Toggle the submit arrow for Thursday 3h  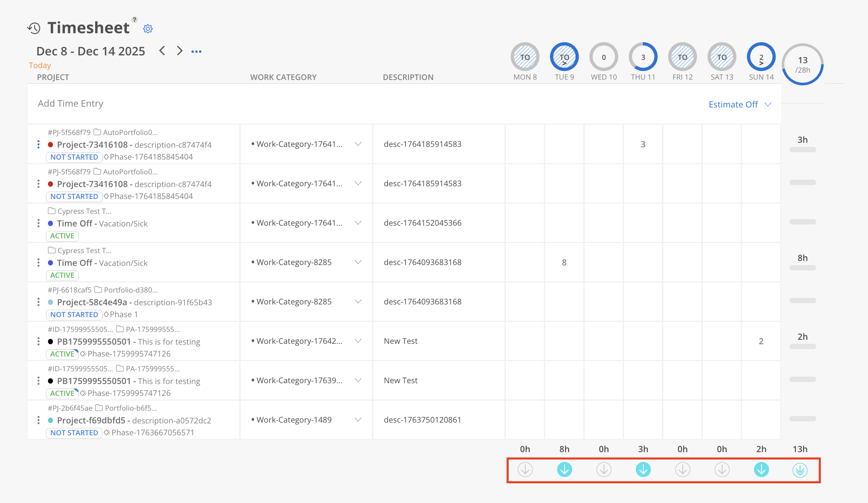[643, 469]
